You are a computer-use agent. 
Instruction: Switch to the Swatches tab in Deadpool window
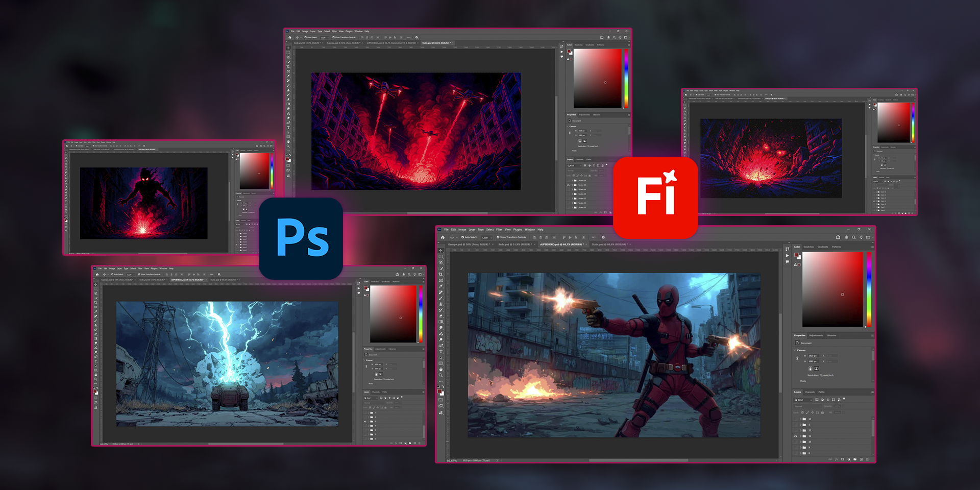pyautogui.click(x=809, y=247)
